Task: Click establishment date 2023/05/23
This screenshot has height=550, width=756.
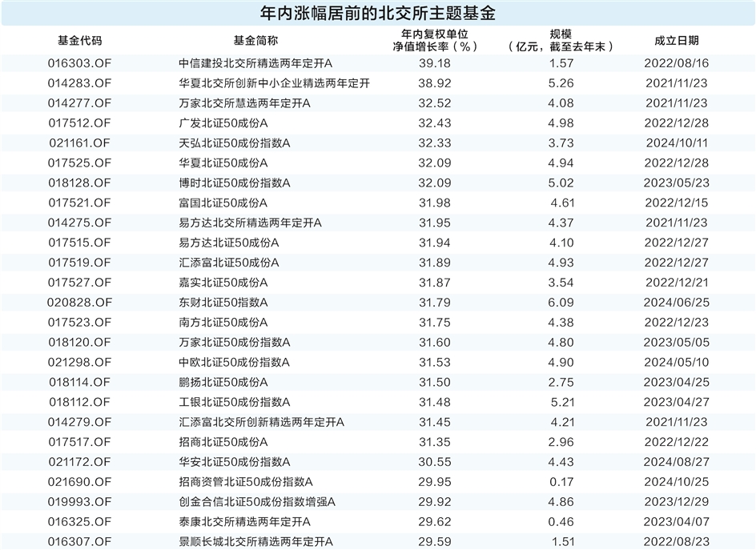Action: (677, 183)
